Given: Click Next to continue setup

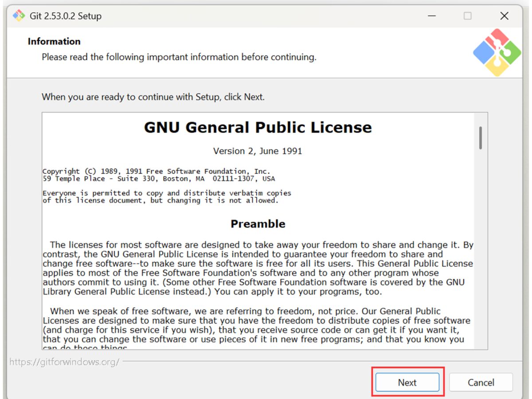Looking at the screenshot, I should pos(407,382).
